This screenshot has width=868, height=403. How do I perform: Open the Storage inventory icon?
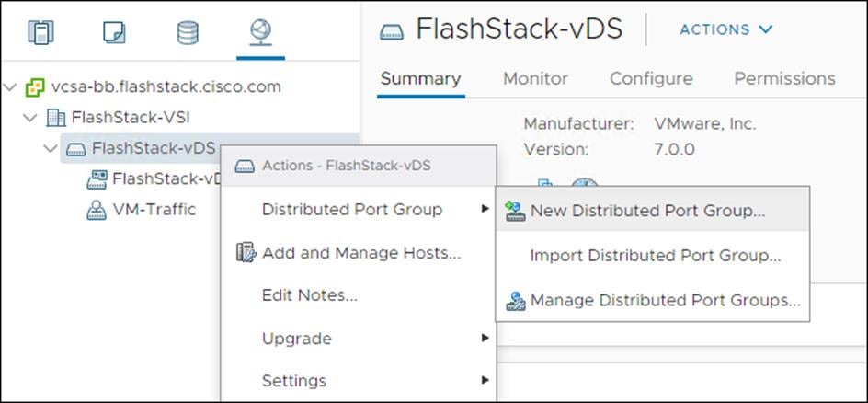[187, 33]
